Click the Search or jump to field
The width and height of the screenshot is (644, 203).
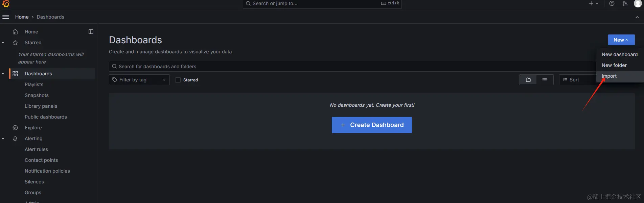tap(322, 4)
